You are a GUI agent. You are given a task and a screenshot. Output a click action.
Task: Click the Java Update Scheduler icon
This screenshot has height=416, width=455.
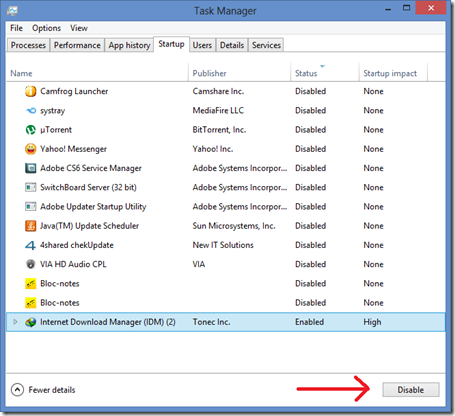coord(31,226)
